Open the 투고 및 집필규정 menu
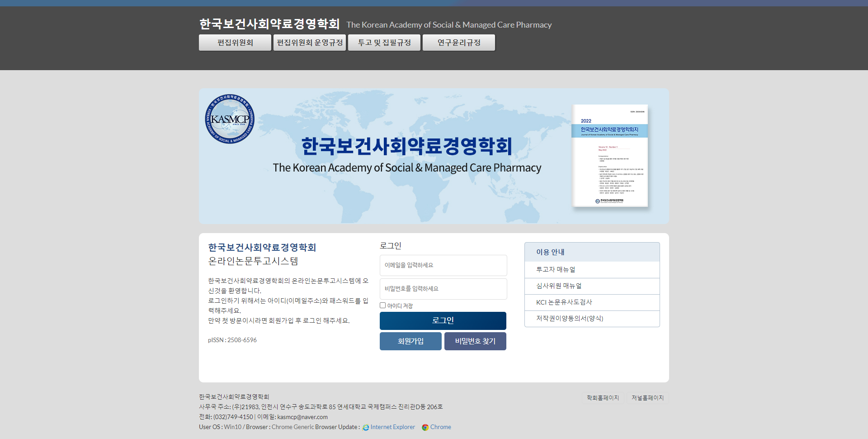Viewport: 868px width, 439px height. tap(384, 43)
